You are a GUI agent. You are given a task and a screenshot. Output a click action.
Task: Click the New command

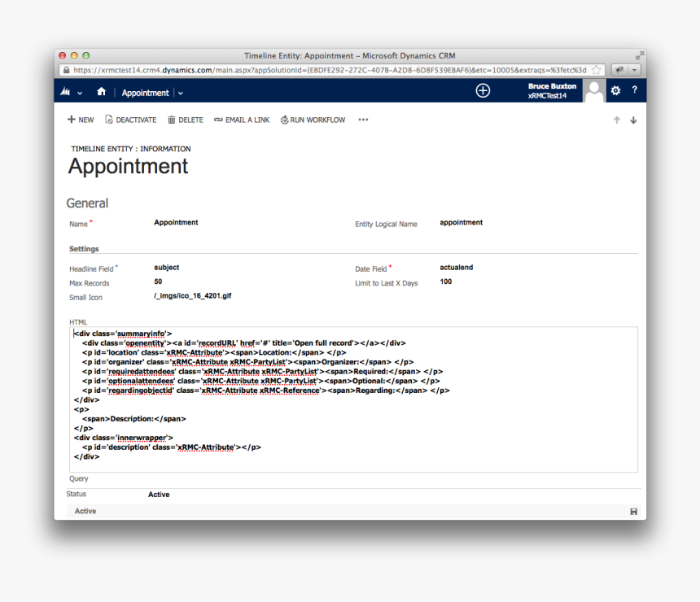[81, 120]
